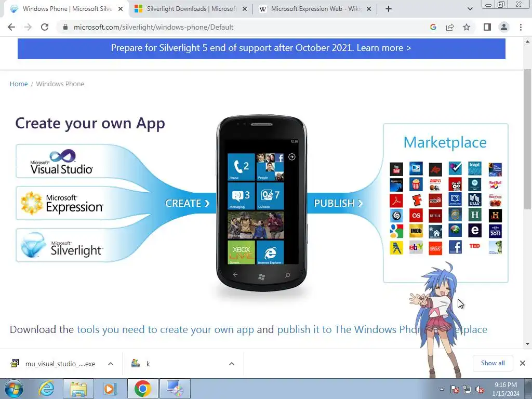
Task: Click the Facebook icon in Marketplace
Action: [x=455, y=247]
